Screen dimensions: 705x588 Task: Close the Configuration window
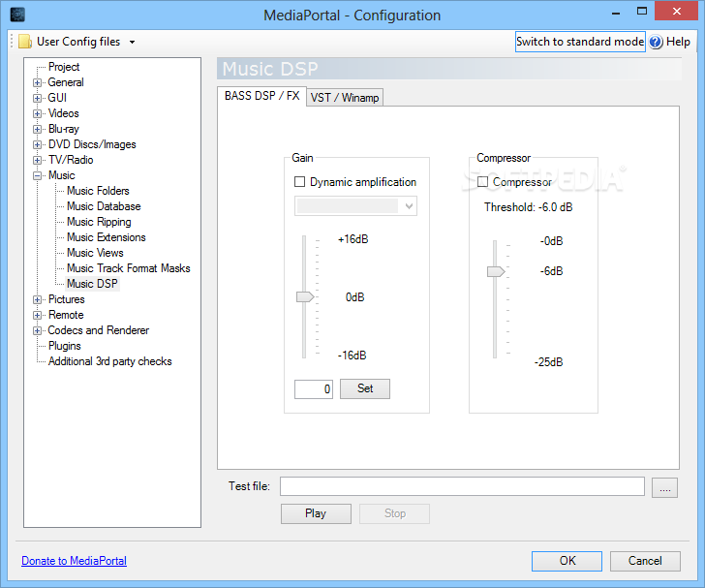click(677, 12)
